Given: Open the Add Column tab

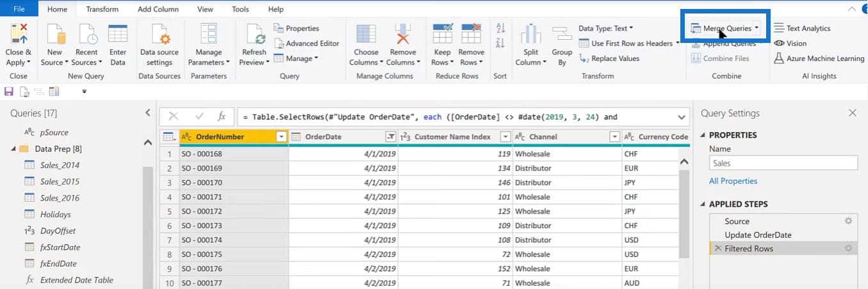Looking at the screenshot, I should click(158, 9).
